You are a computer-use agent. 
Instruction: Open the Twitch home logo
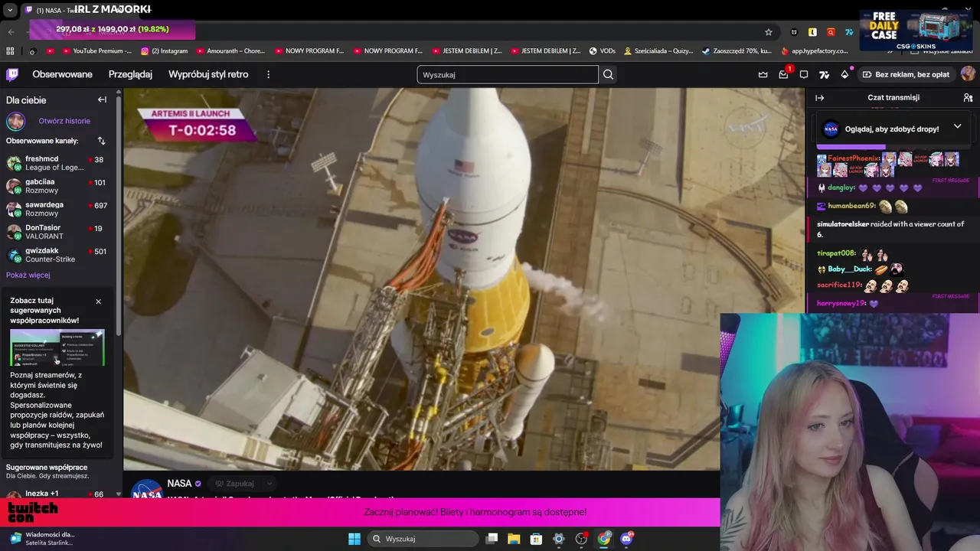(12, 74)
